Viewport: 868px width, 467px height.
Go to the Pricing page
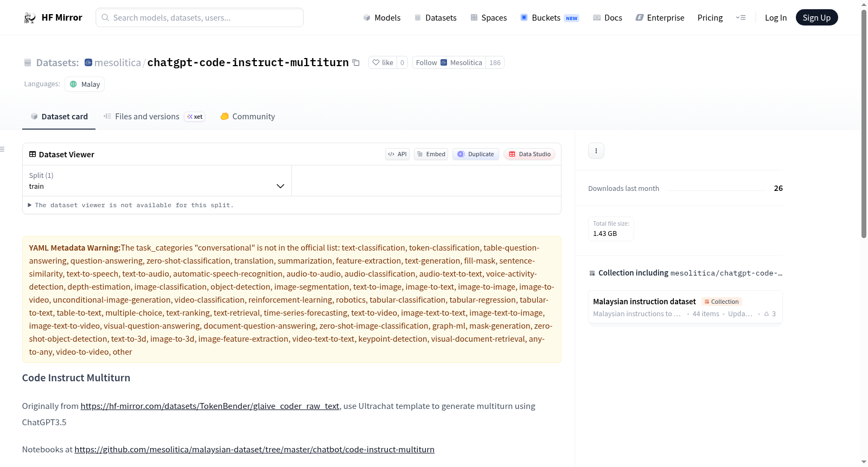coord(710,17)
